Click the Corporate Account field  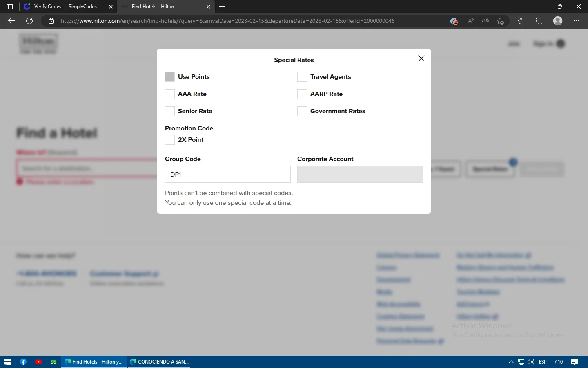(360, 174)
